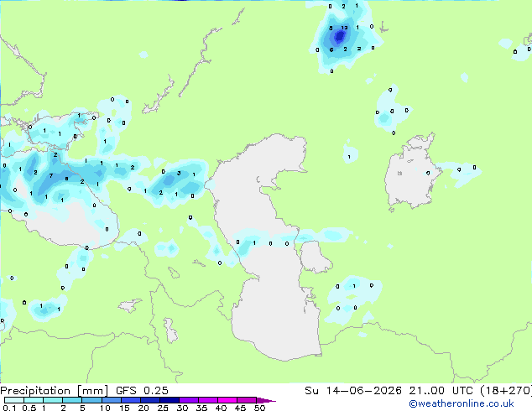This screenshot has height=411, width=532.
Task: Click legend value label '20'
Action: point(143,408)
